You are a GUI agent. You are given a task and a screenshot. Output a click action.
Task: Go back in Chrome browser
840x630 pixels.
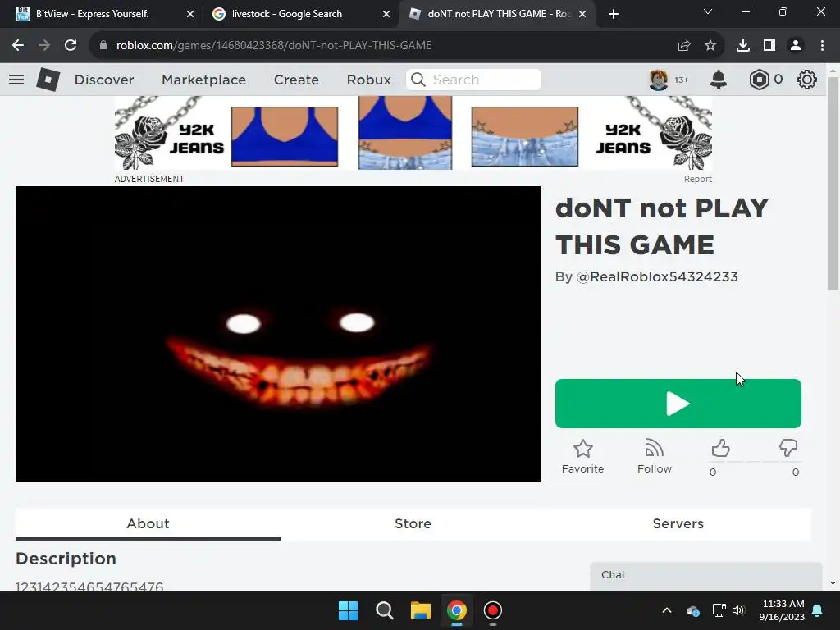coord(18,46)
